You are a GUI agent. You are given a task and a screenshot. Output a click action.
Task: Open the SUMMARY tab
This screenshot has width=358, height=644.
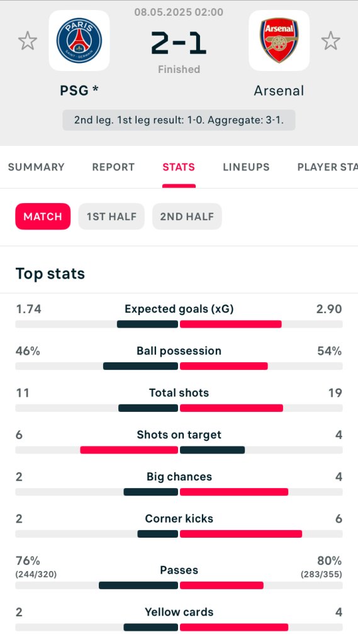pos(36,167)
